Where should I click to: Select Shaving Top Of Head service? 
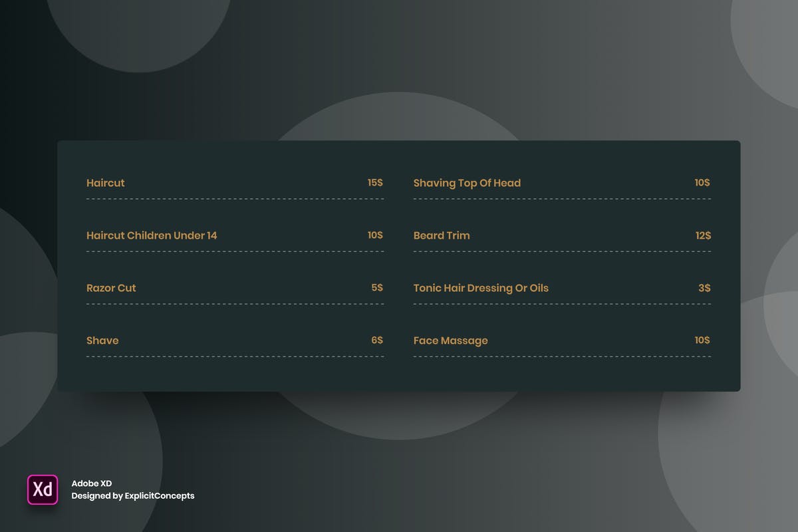tap(467, 183)
